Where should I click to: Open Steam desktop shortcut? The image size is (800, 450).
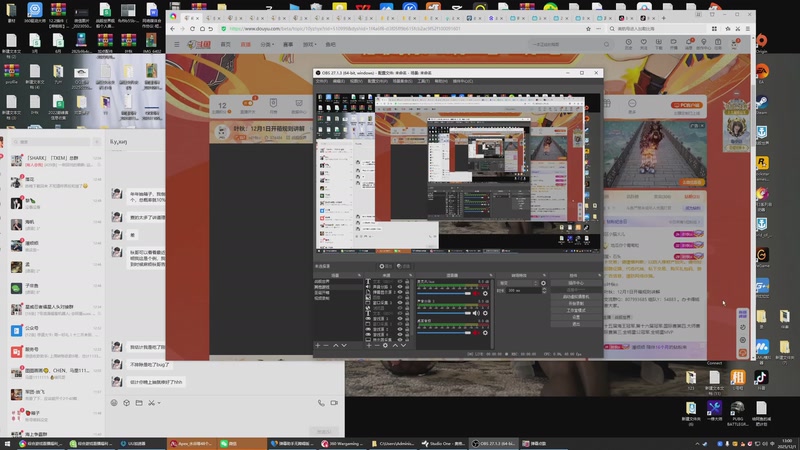pos(762,104)
